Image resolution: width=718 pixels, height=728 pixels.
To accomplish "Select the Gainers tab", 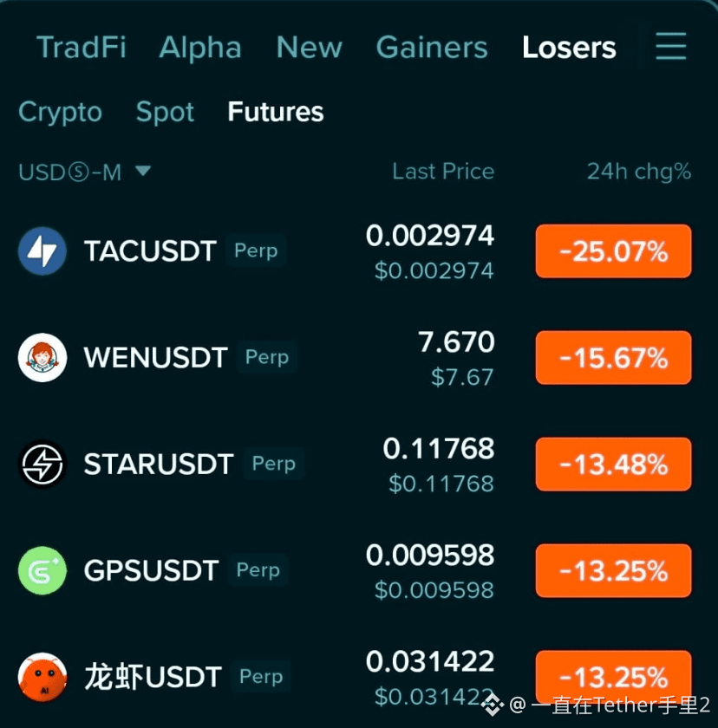I will click(432, 48).
